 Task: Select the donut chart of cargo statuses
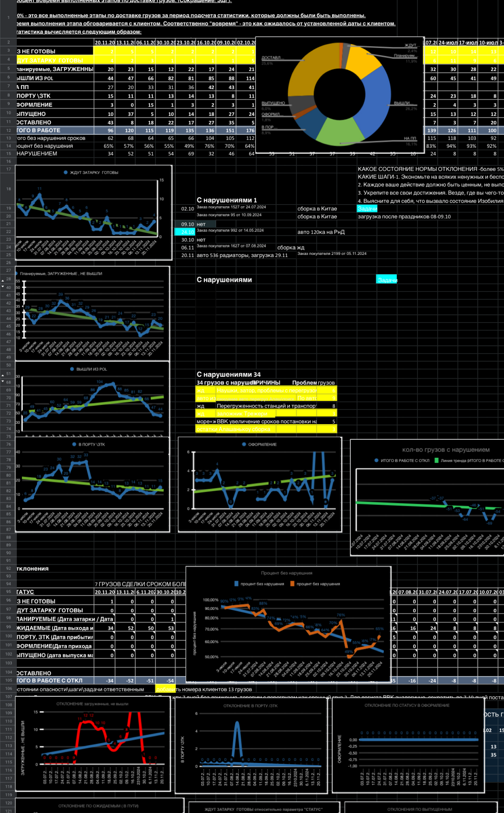coord(339,95)
